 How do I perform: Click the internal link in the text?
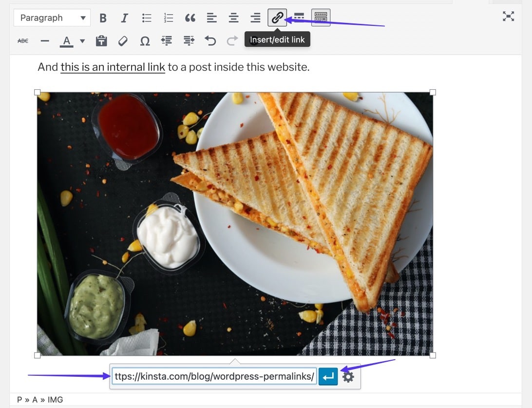[112, 67]
